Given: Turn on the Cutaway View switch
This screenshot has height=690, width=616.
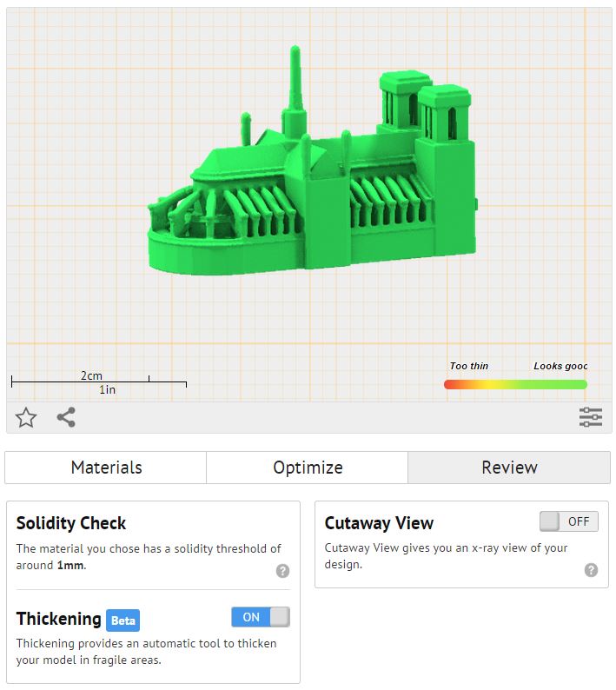Looking at the screenshot, I should point(569,521).
